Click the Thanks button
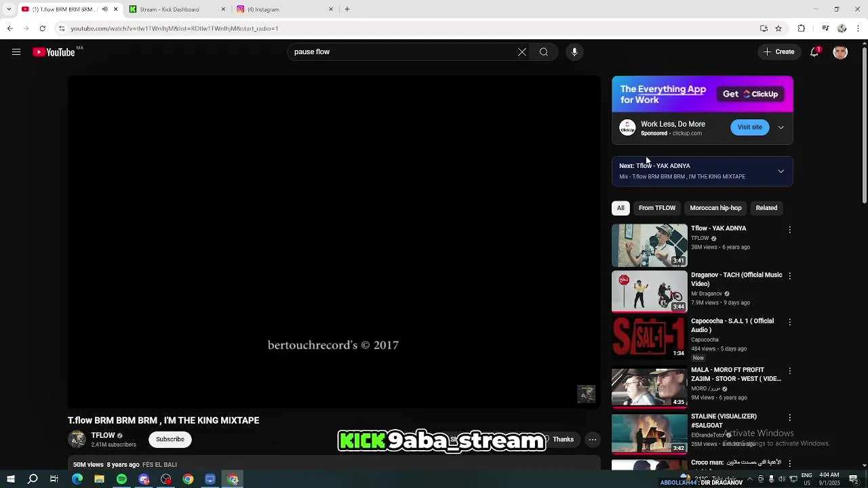 [560, 439]
